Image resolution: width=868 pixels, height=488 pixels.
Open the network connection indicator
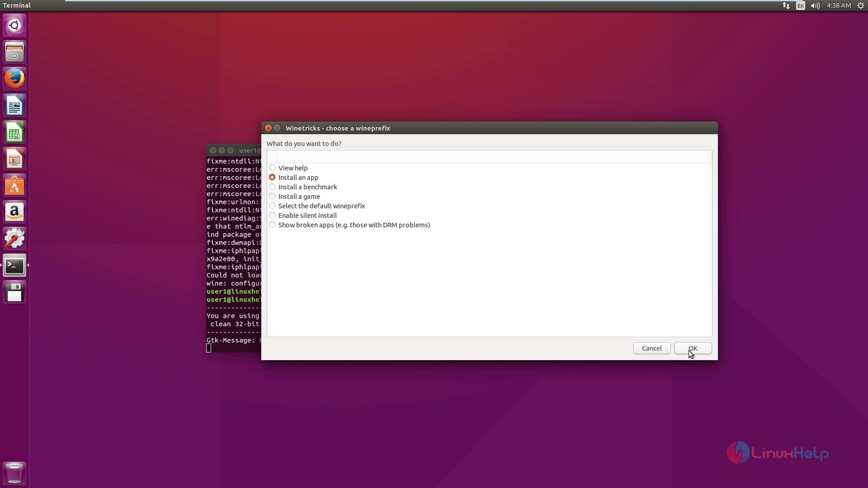786,5
